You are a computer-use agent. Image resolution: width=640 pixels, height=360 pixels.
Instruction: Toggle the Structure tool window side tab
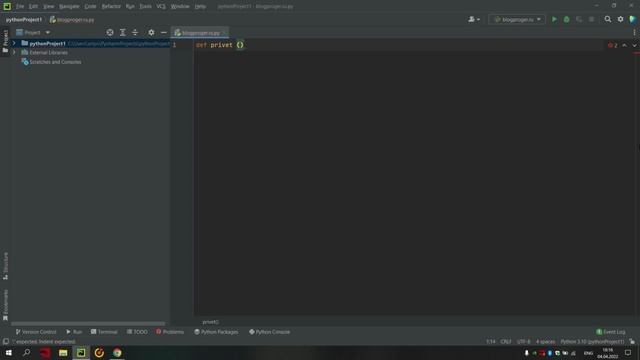pos(5,266)
